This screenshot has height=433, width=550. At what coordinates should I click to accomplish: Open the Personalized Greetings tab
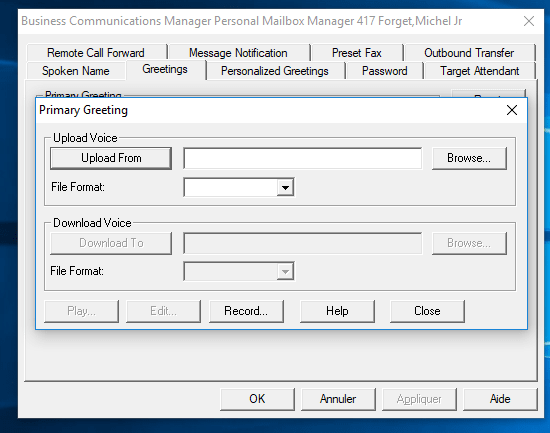click(x=275, y=71)
